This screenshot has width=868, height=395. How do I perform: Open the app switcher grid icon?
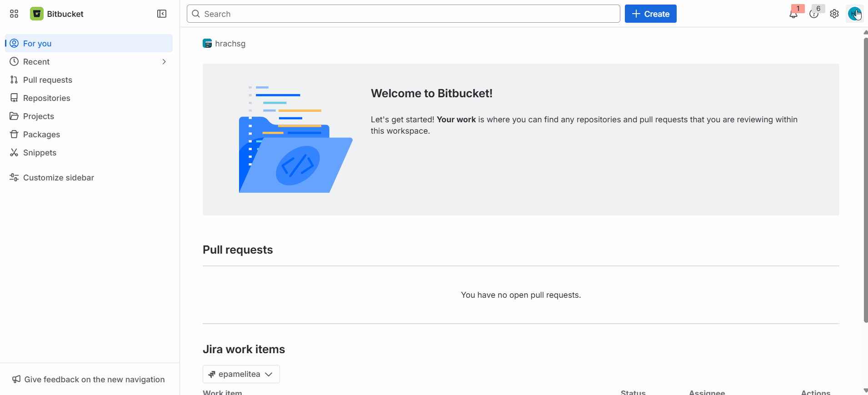[x=14, y=14]
